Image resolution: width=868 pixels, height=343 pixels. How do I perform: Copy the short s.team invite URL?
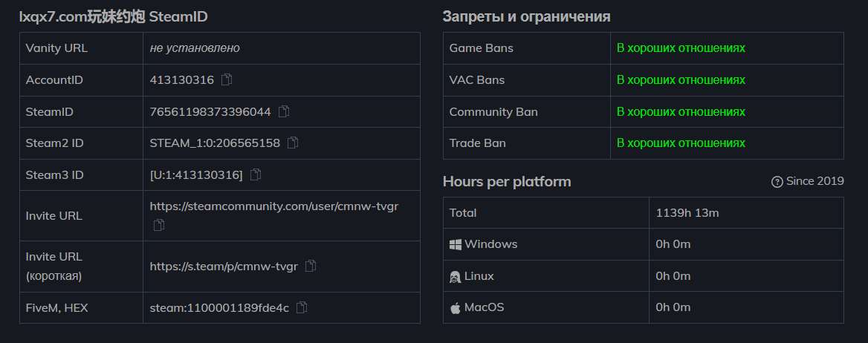[311, 266]
